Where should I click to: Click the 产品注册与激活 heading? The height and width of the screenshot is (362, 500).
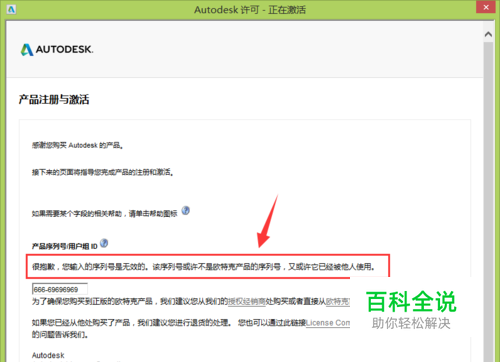point(54,99)
